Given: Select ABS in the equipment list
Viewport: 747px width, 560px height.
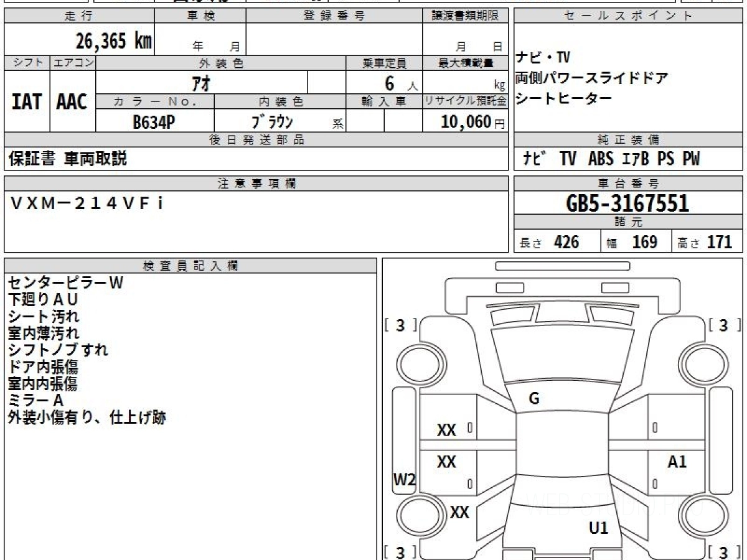Looking at the screenshot, I should [x=600, y=159].
